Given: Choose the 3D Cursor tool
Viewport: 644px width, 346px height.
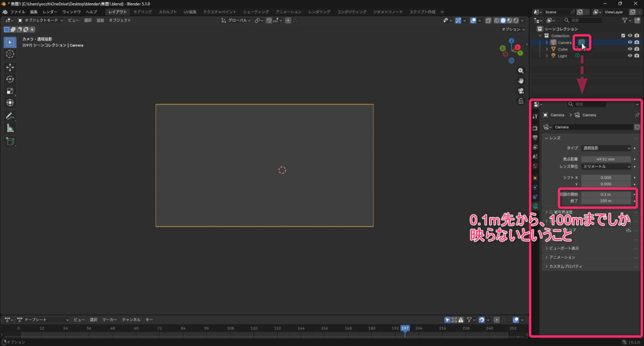Looking at the screenshot, I should point(10,54).
